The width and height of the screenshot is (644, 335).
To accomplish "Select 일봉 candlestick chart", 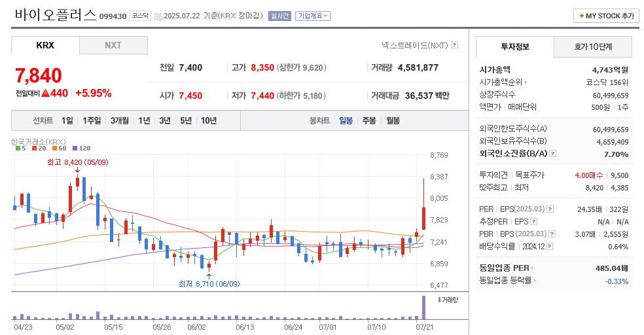I will click(346, 120).
